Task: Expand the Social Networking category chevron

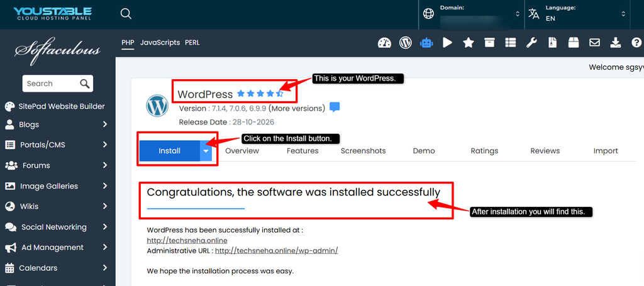Action: click(105, 227)
